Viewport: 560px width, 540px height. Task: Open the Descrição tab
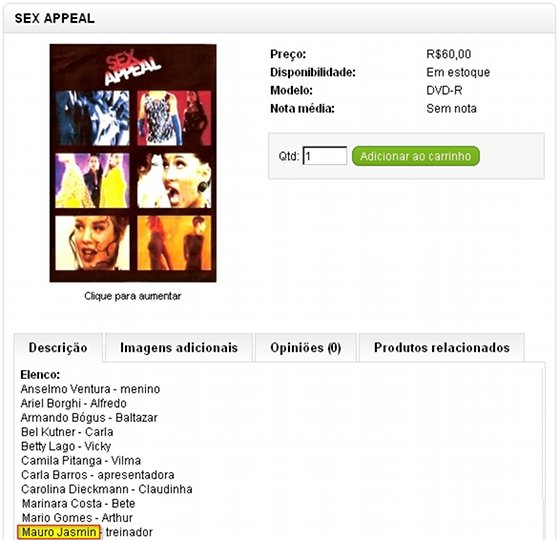[x=58, y=348]
